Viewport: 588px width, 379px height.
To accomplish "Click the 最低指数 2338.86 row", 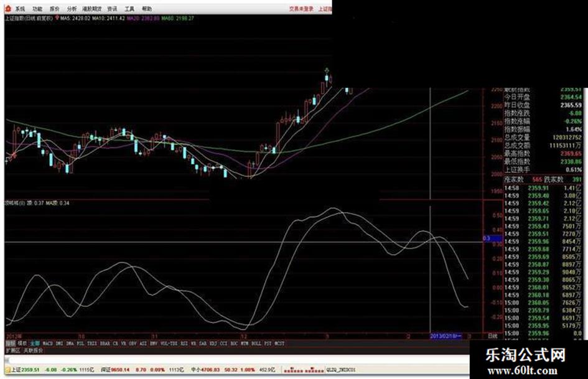I will coord(543,162).
